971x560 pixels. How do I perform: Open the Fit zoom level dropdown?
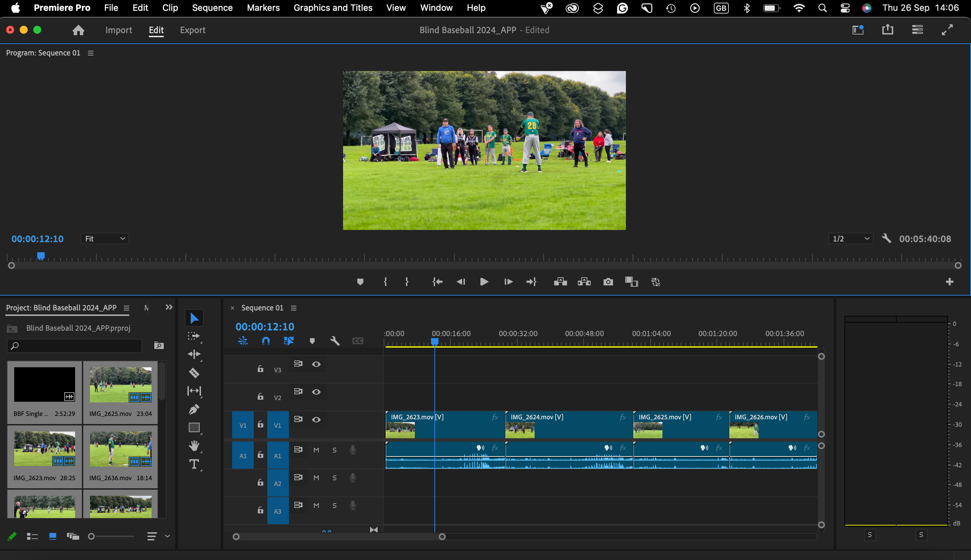[105, 238]
